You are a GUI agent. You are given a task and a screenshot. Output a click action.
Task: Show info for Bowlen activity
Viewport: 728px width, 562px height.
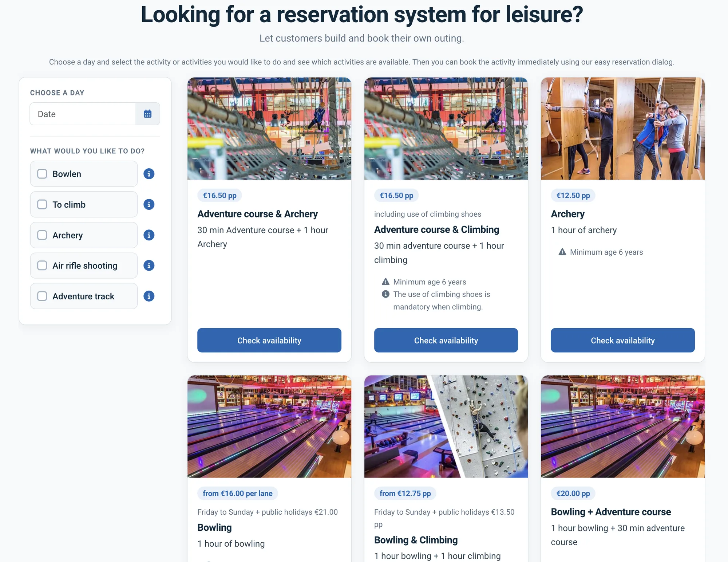[x=149, y=174]
